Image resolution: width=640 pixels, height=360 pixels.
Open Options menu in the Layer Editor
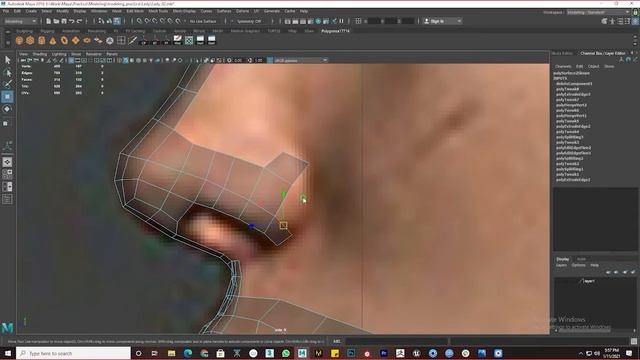578,265
